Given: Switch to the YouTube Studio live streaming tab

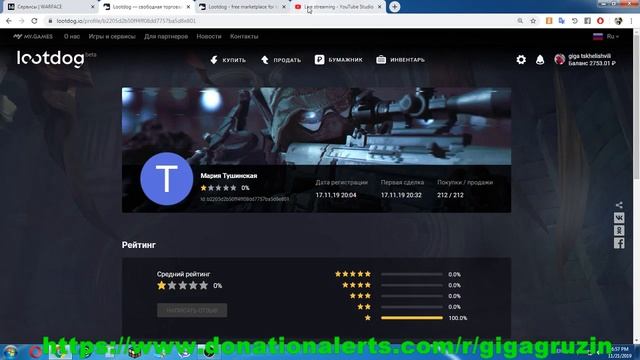Looking at the screenshot, I should click(x=338, y=7).
